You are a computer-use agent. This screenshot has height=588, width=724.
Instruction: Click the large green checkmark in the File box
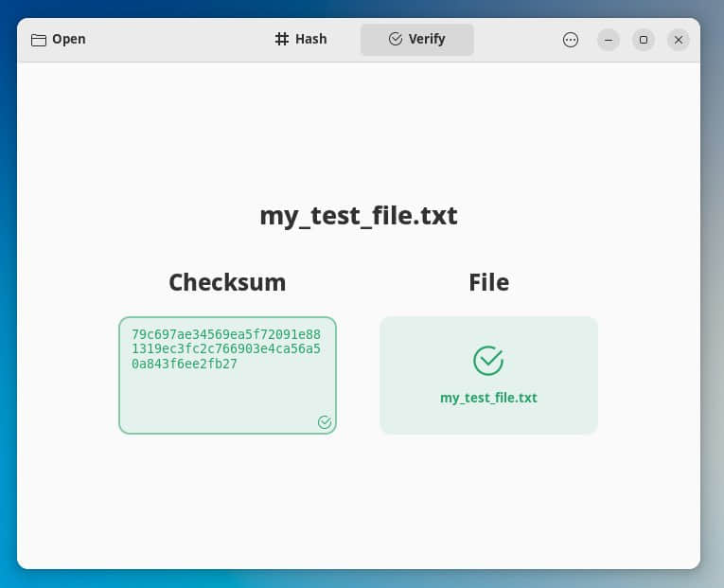point(488,360)
